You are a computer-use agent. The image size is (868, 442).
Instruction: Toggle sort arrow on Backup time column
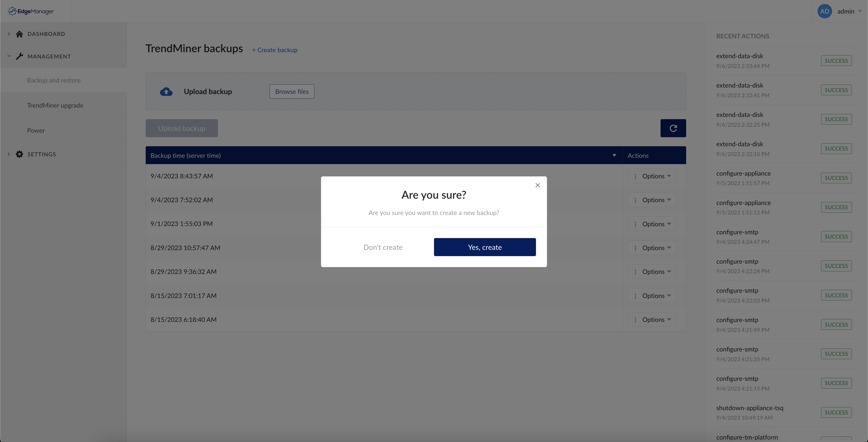click(x=614, y=155)
